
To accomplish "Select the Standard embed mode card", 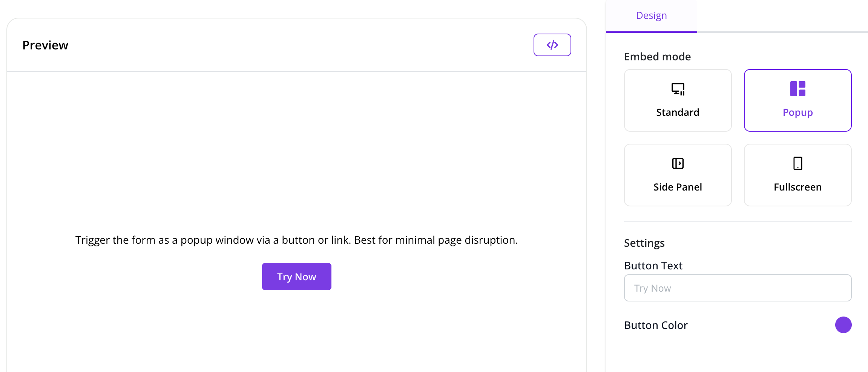I will pos(678,100).
